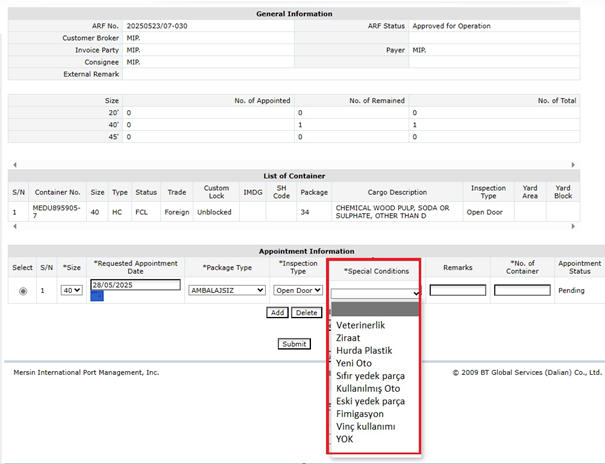The height and width of the screenshot is (464, 605).
Task: Select Kullanılmış Oto from the options
Action: 368,388
